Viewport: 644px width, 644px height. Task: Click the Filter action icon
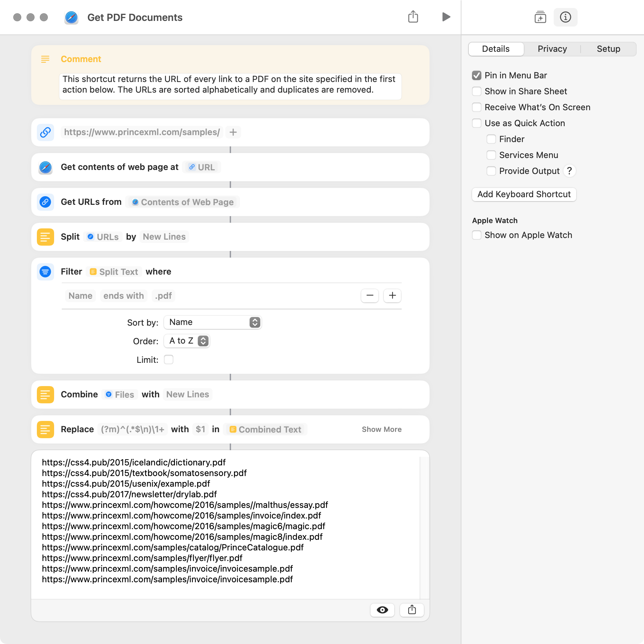[45, 272]
